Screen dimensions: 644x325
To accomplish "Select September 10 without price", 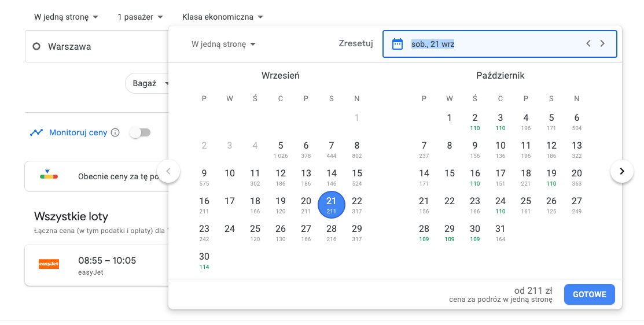I will pos(230,173).
